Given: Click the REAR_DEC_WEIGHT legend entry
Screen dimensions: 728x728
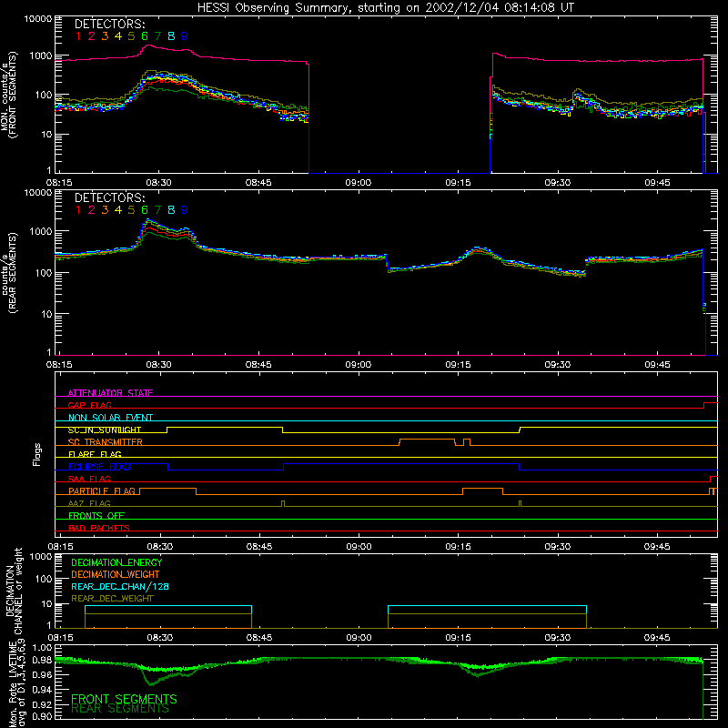Looking at the screenshot, I should pos(112,599).
